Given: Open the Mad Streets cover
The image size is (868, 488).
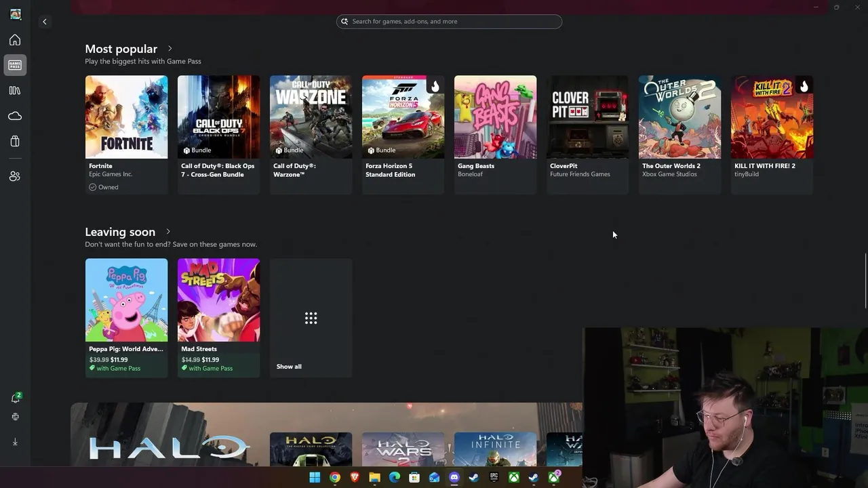Looking at the screenshot, I should click(x=218, y=300).
